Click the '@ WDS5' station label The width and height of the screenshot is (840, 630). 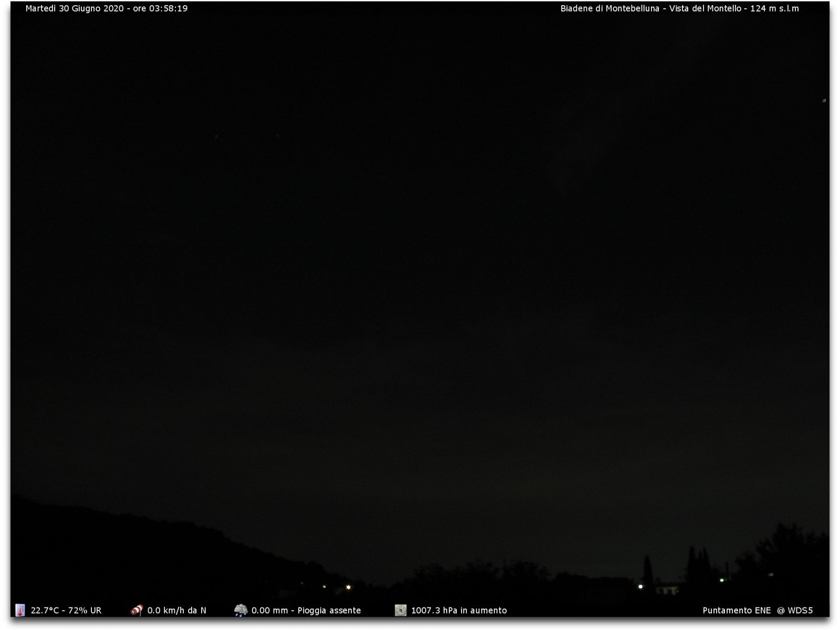click(x=795, y=611)
